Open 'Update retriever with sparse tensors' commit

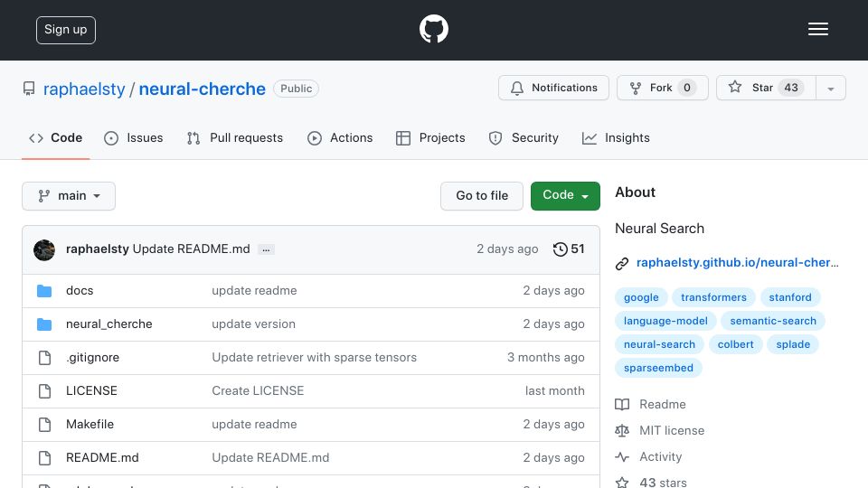tap(314, 358)
